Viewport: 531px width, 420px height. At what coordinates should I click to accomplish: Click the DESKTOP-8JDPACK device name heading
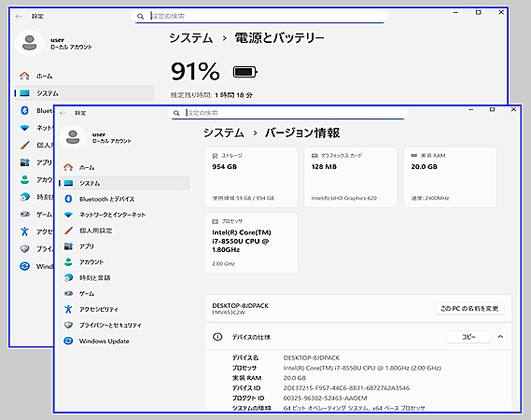click(x=240, y=305)
